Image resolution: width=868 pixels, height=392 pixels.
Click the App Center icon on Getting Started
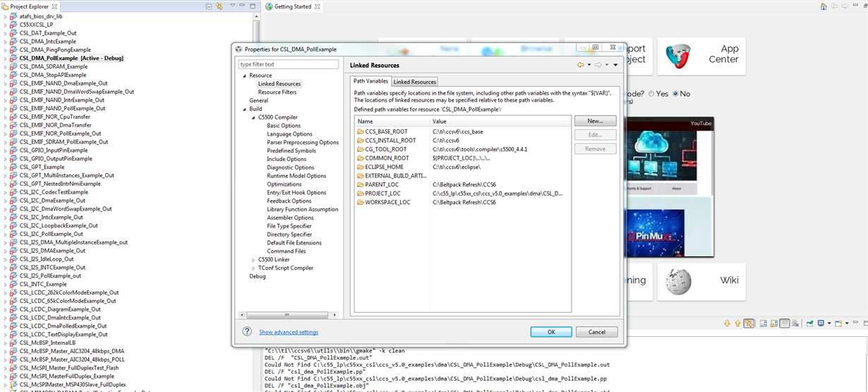(679, 57)
